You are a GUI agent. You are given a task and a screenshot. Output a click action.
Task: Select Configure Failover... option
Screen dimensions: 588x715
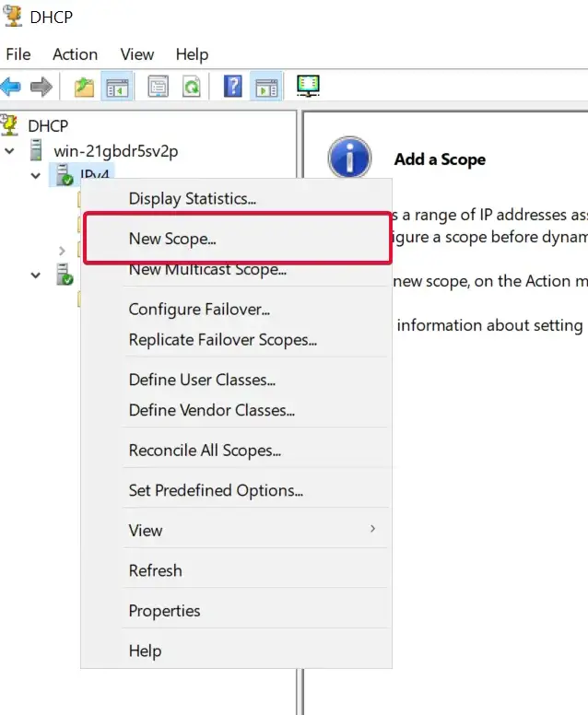point(199,310)
